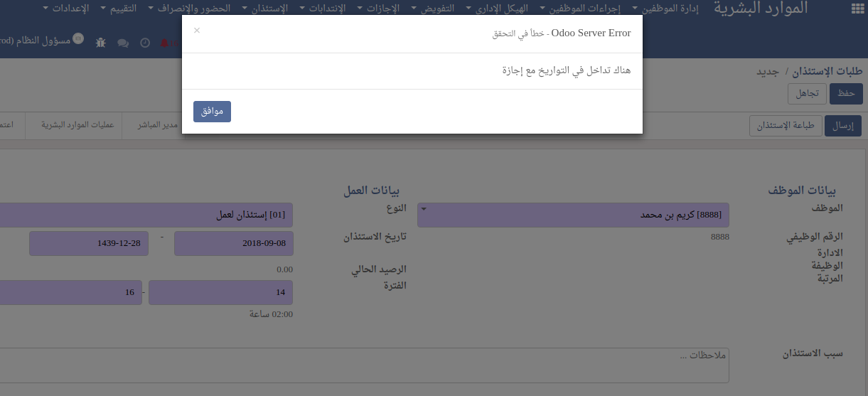Open the apps grid menu icon
The image size is (868, 396).
[x=856, y=9]
